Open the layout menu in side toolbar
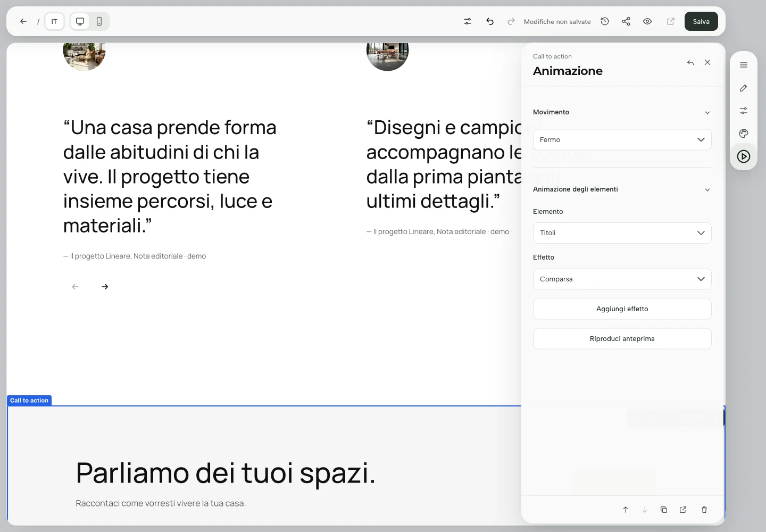 [744, 65]
